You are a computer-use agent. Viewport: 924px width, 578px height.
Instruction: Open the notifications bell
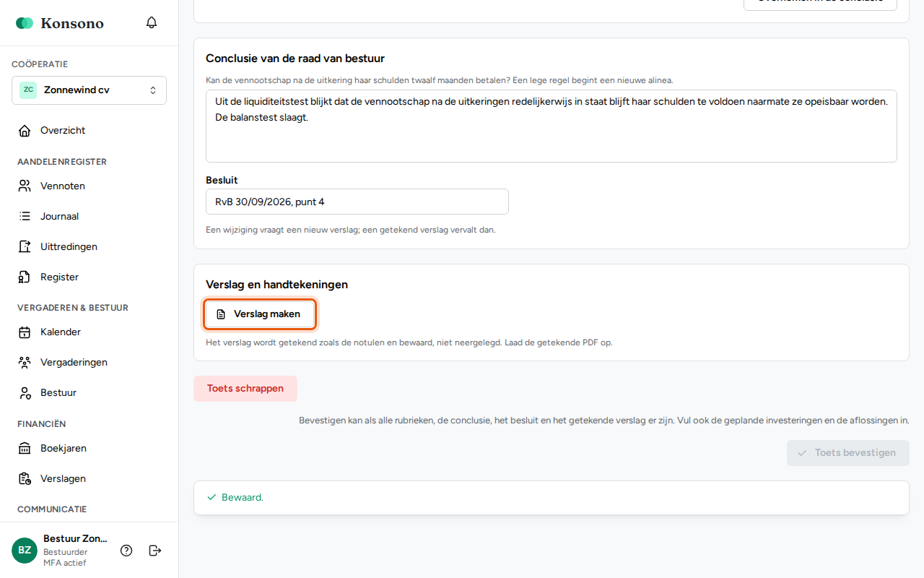(152, 22)
